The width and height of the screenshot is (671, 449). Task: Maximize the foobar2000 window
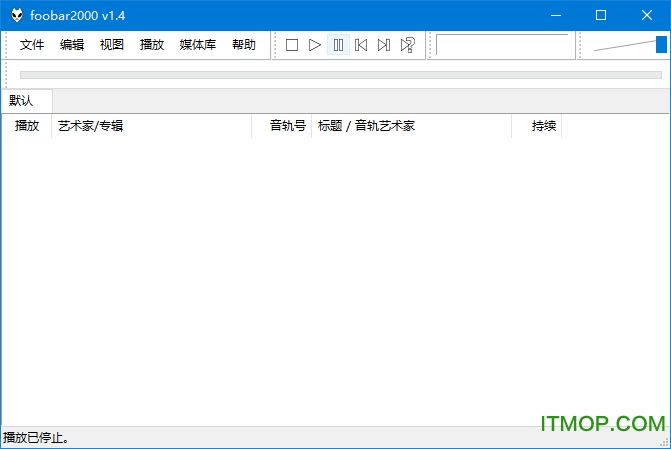coord(601,15)
